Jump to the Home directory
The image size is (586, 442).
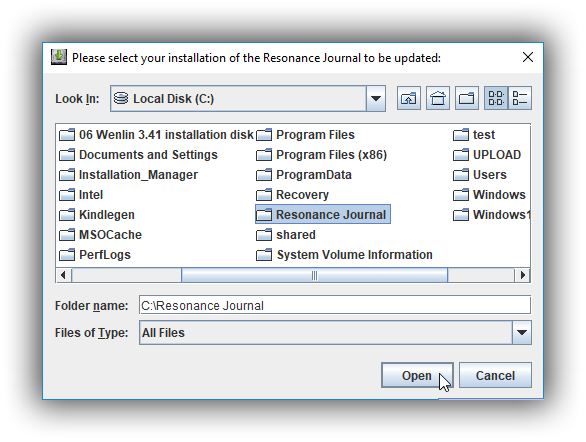click(438, 98)
